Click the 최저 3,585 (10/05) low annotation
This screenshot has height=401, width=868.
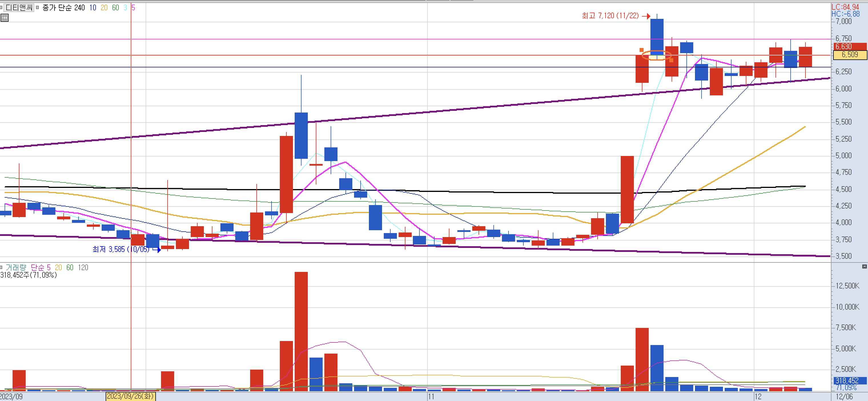click(x=120, y=249)
